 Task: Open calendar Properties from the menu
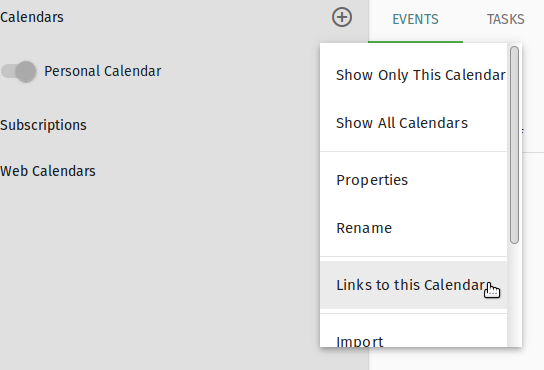(x=414, y=180)
